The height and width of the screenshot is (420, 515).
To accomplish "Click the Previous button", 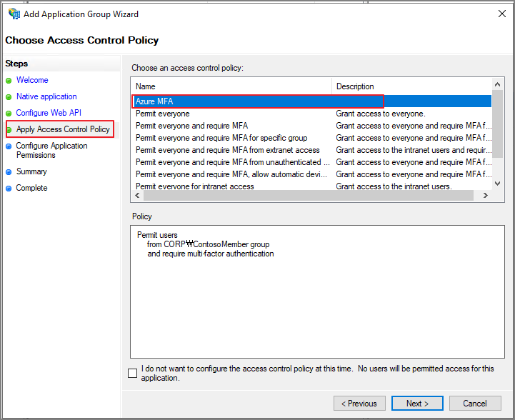I will (359, 404).
